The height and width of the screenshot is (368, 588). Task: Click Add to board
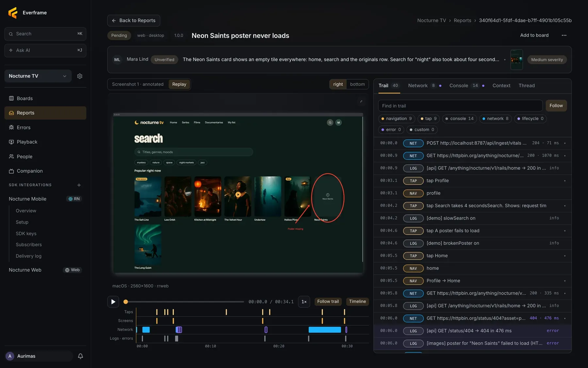coord(534,35)
